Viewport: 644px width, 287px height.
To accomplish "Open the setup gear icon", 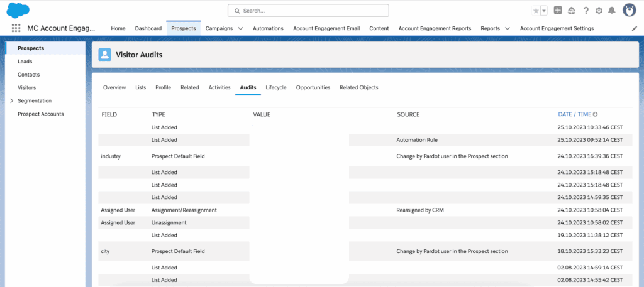I will click(x=599, y=11).
